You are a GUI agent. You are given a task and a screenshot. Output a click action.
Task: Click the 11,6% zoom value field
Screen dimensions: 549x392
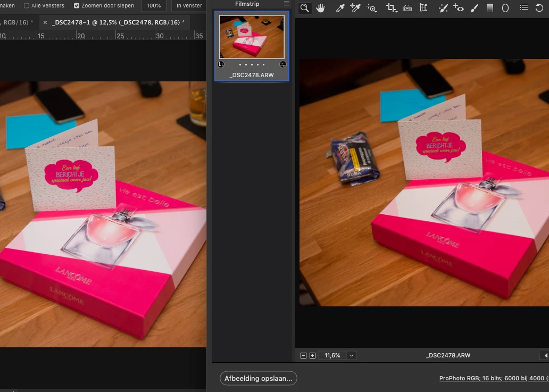[x=332, y=356]
